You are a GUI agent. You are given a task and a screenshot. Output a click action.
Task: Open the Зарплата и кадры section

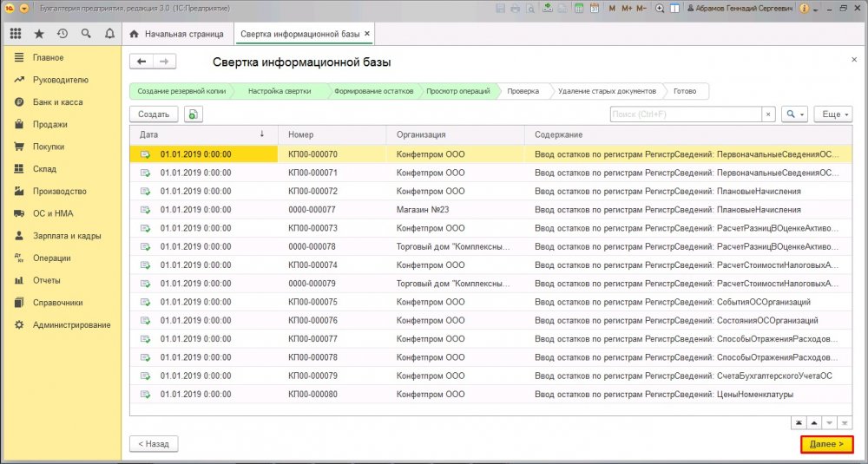pyautogui.click(x=67, y=236)
